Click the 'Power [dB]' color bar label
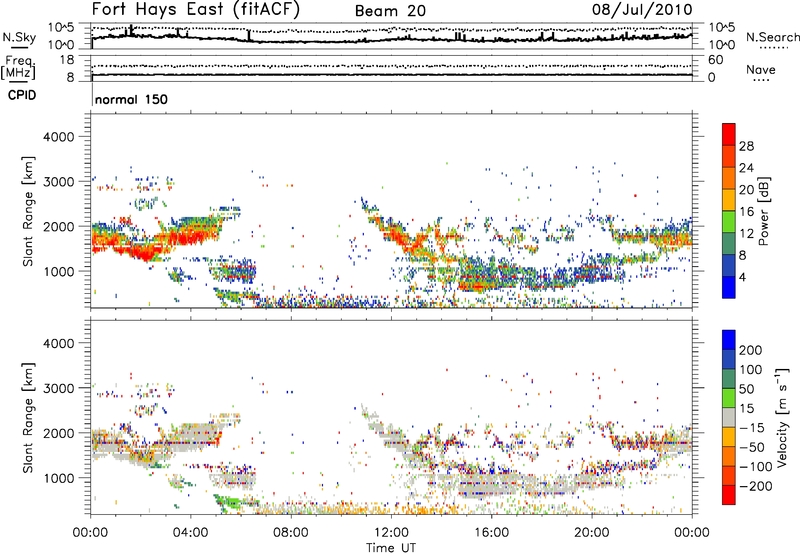Screen dimensions: 800x554 tap(763, 211)
